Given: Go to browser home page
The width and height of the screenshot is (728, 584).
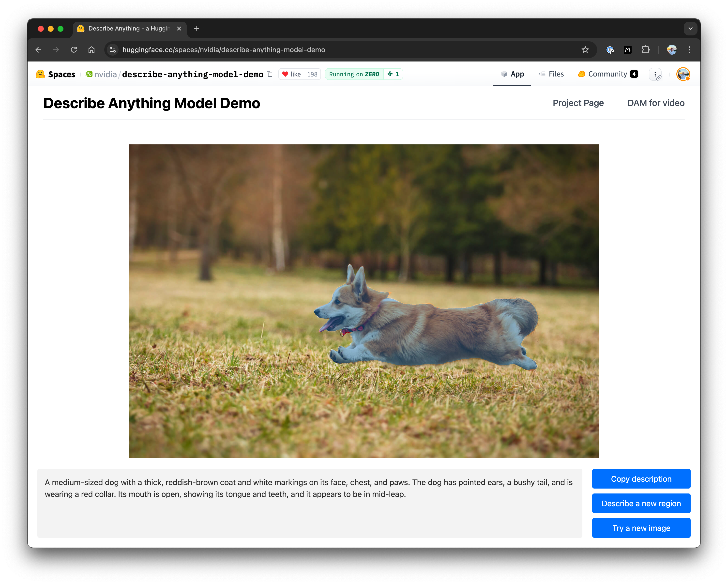Looking at the screenshot, I should pyautogui.click(x=91, y=50).
